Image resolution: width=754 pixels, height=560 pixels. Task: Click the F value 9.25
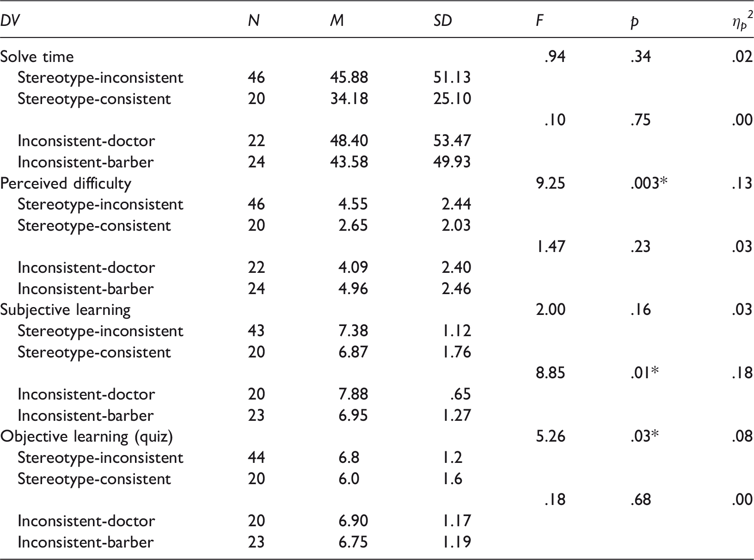point(551,184)
